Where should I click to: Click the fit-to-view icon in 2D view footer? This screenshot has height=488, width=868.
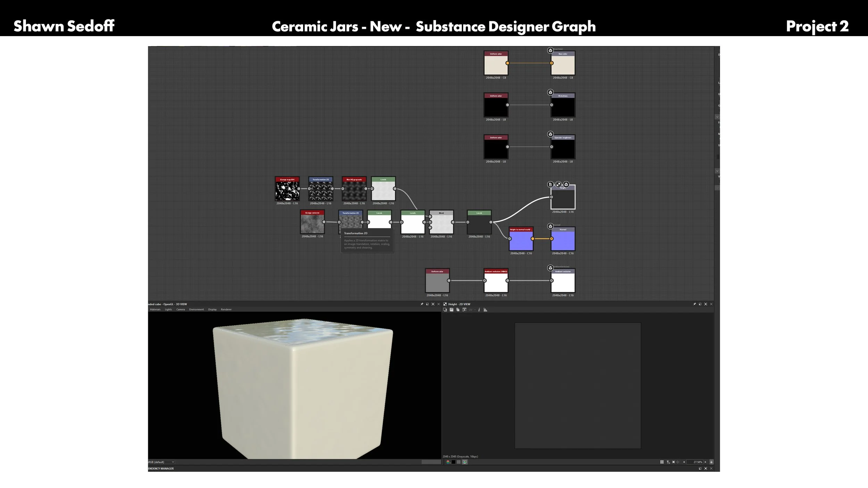pos(673,462)
